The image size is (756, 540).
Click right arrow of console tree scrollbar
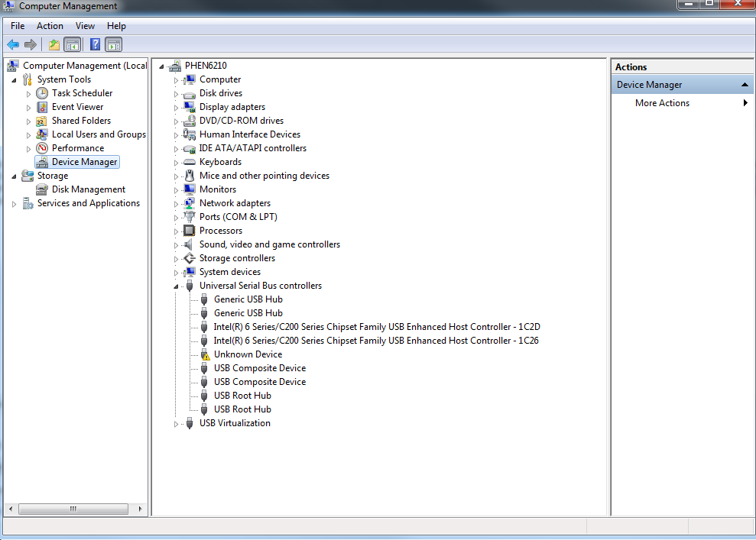click(140, 509)
